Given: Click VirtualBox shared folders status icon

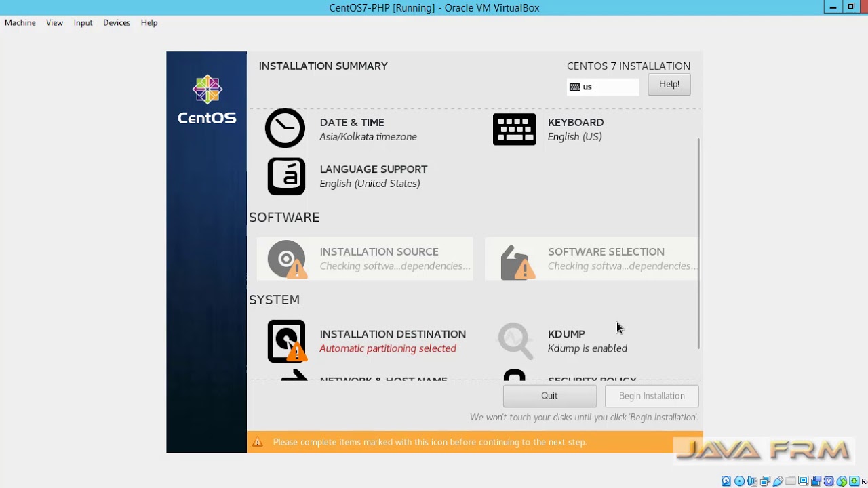Looking at the screenshot, I should point(791,481).
